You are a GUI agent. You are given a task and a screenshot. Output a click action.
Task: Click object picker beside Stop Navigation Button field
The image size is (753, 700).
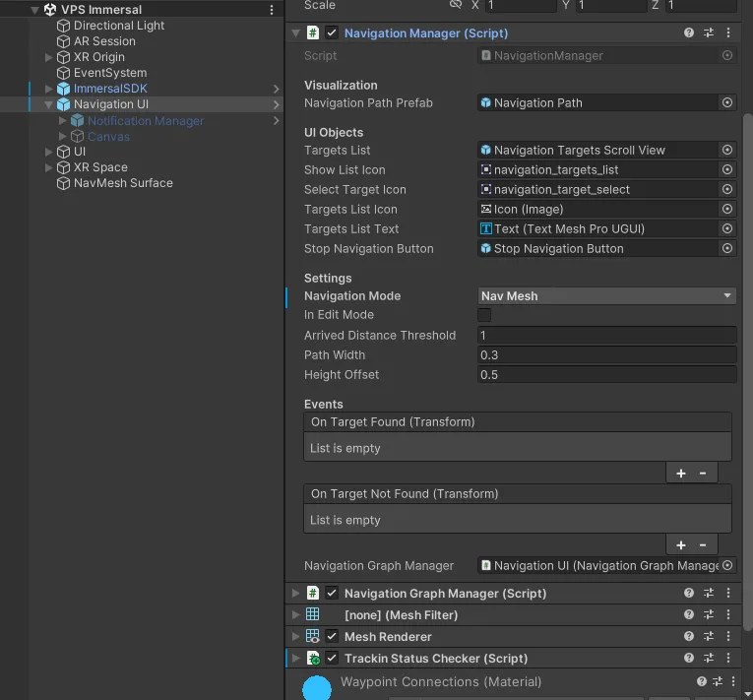pyautogui.click(x=727, y=248)
